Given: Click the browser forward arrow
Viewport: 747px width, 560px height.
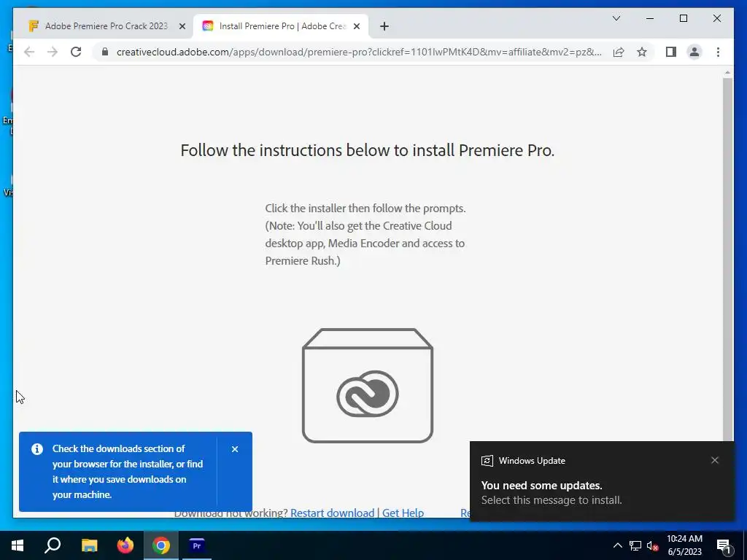Looking at the screenshot, I should tap(53, 52).
